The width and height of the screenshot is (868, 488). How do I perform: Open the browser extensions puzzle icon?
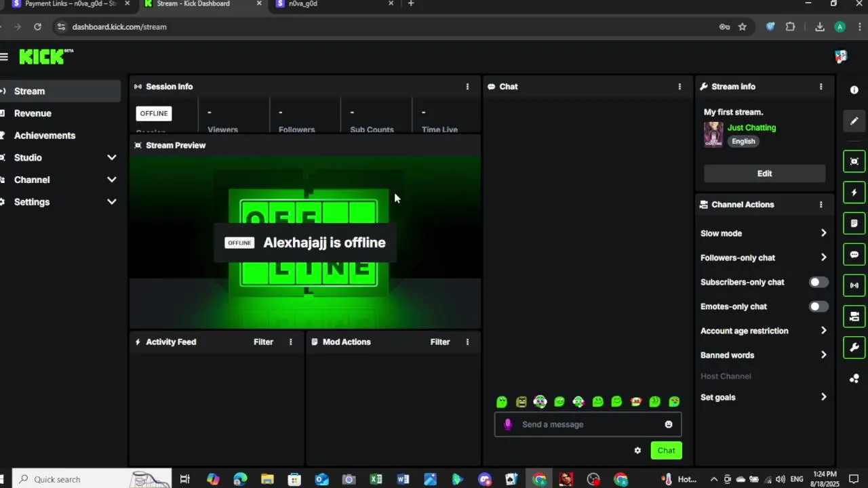point(790,27)
